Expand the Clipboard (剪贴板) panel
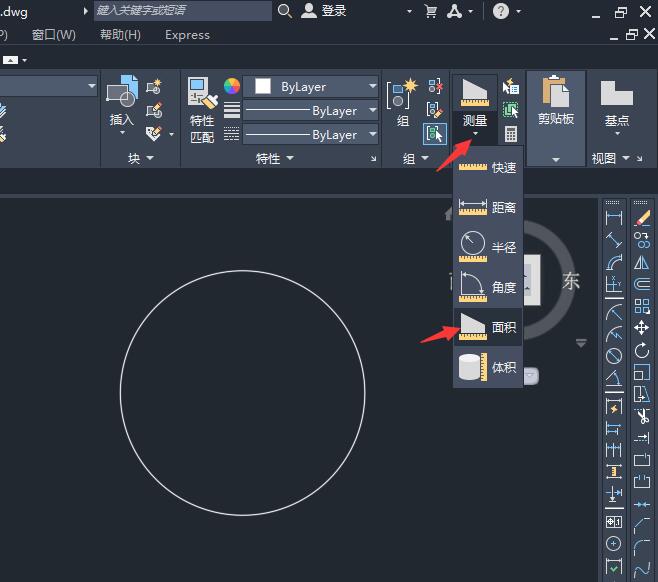This screenshot has height=582, width=658. click(556, 159)
